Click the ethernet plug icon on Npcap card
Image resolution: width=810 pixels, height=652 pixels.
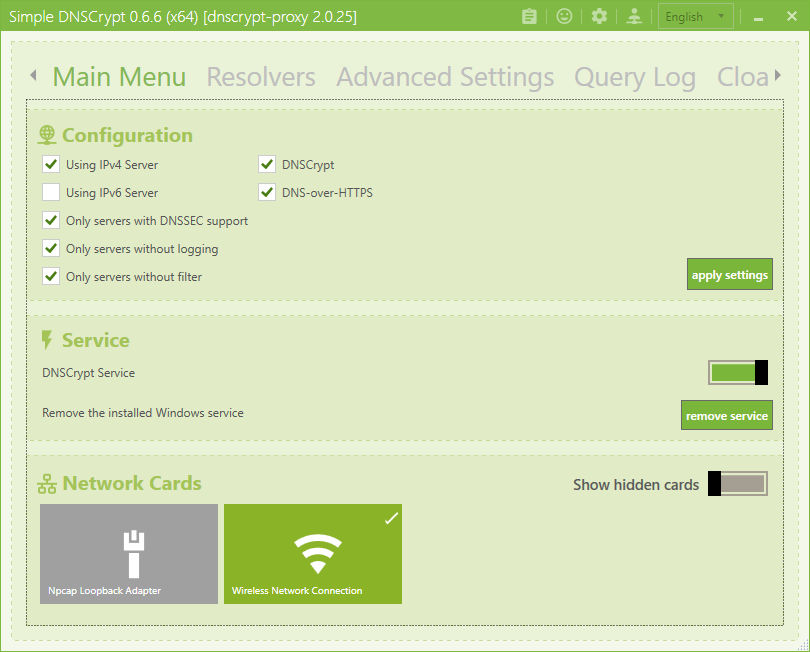(x=134, y=554)
